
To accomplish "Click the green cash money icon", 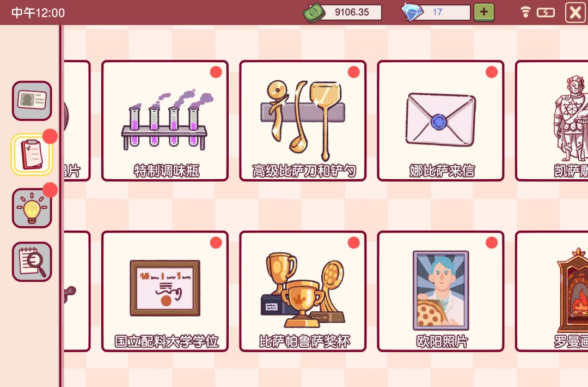I will pyautogui.click(x=314, y=13).
